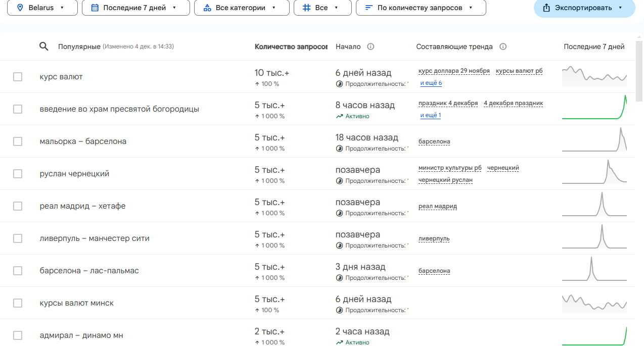Tick the курсы валют минск checkbox
The height and width of the screenshot is (346, 644).
(x=18, y=303)
